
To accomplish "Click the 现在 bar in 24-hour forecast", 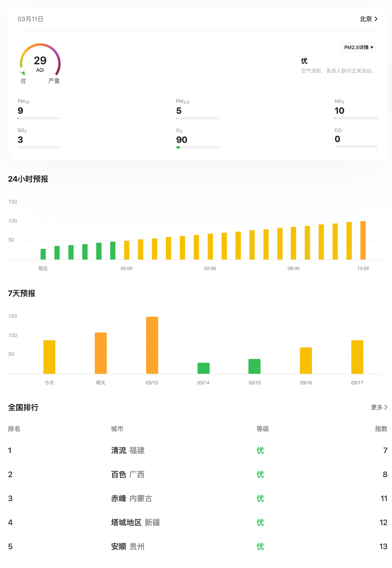I will 43,254.
